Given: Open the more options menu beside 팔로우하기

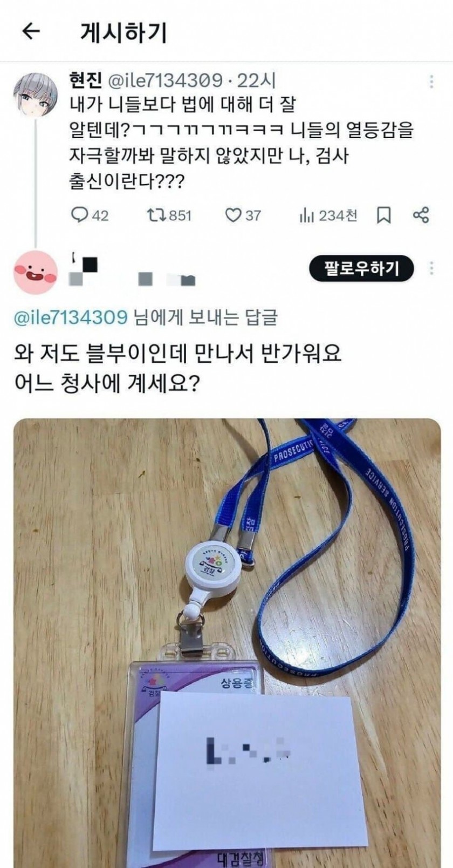Looking at the screenshot, I should [x=431, y=268].
